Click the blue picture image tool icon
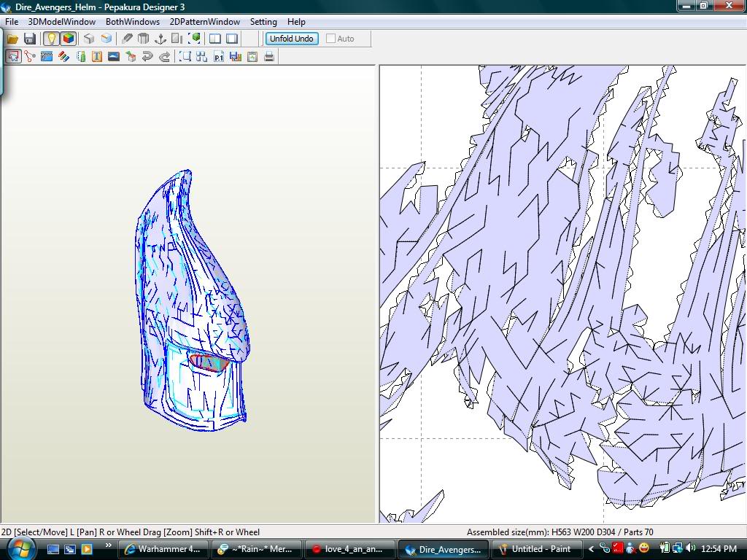 click(x=114, y=57)
